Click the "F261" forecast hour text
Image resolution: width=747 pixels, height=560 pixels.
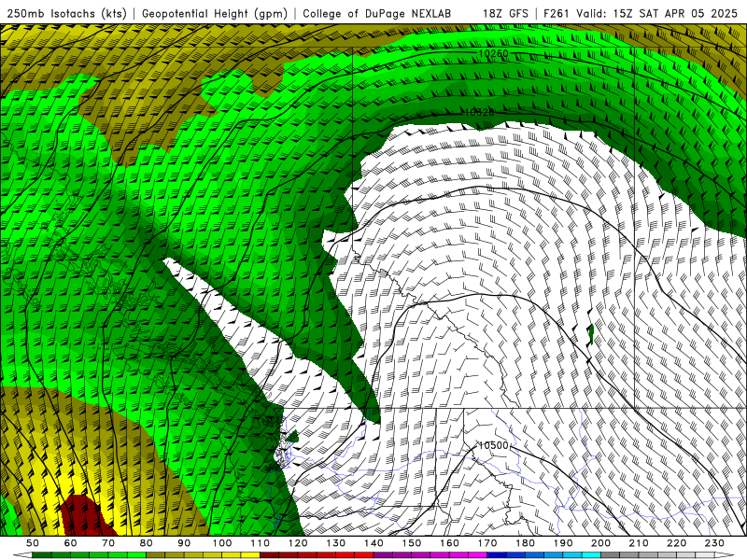point(557,14)
